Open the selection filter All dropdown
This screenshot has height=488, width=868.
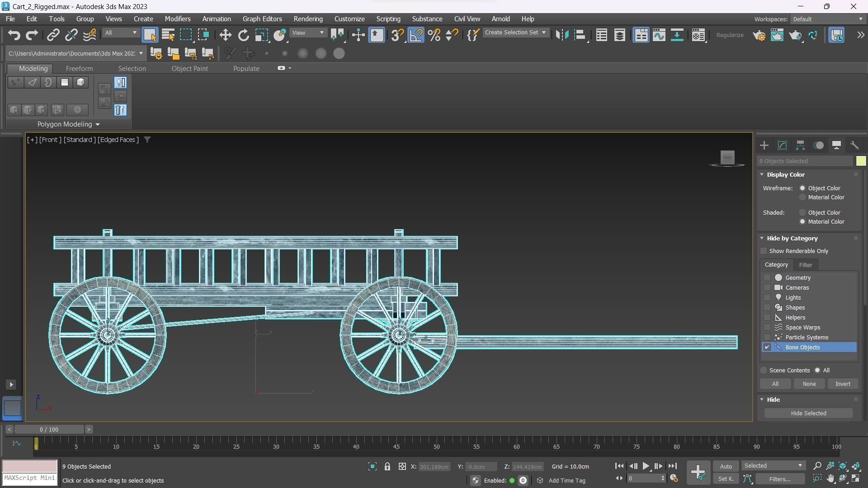(121, 33)
